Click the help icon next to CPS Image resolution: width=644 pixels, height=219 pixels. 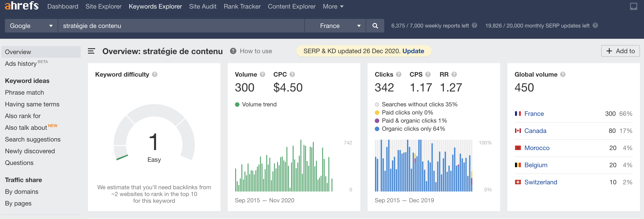coord(428,74)
